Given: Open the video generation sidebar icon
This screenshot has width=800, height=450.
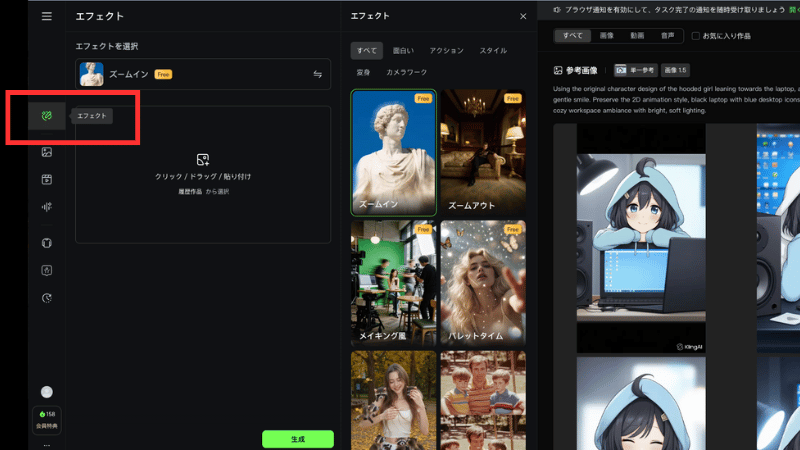Looking at the screenshot, I should pos(46,180).
